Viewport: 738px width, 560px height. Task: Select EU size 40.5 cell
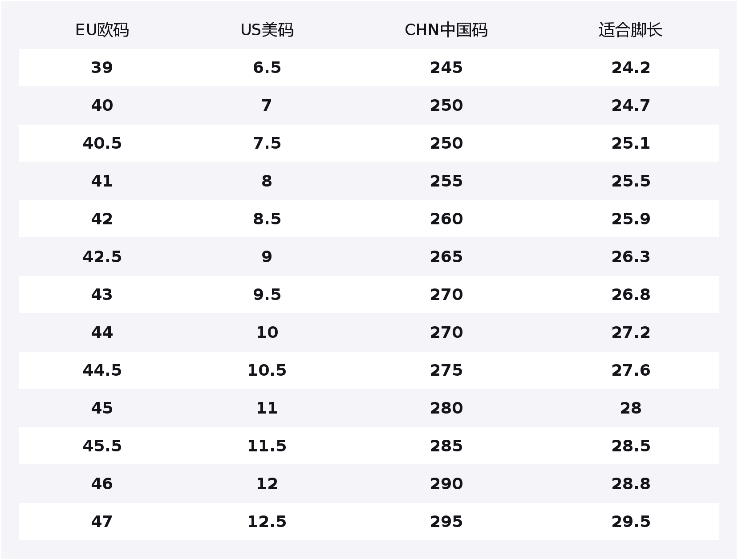[102, 143]
